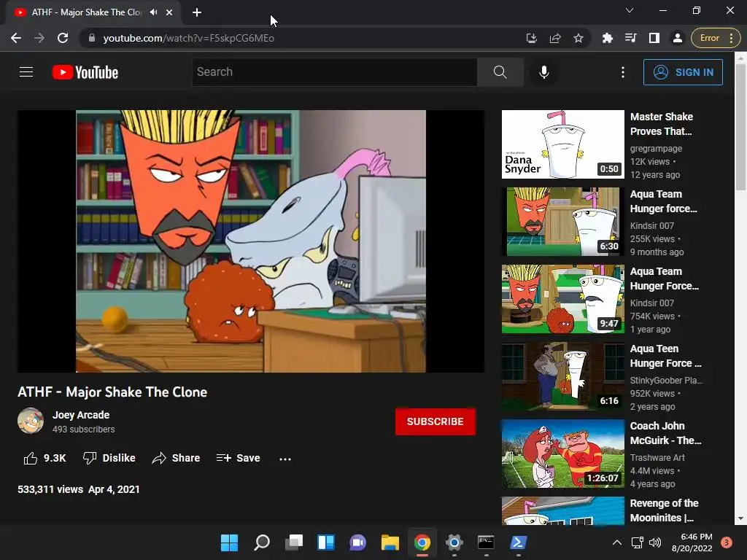The height and width of the screenshot is (560, 747).
Task: Dislike the video
Action: [109, 458]
